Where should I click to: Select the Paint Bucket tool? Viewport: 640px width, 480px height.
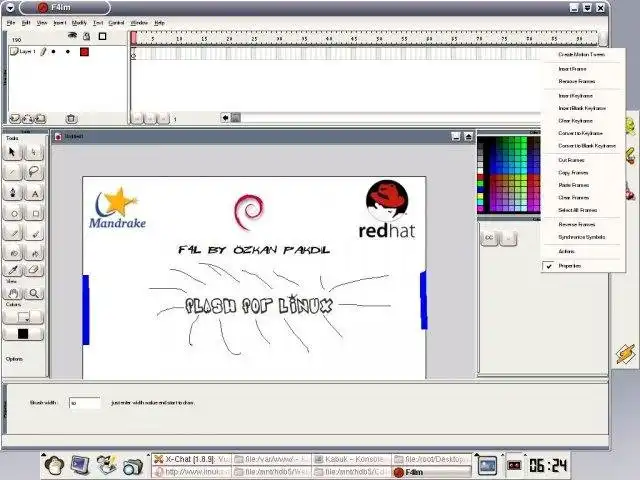35,253
